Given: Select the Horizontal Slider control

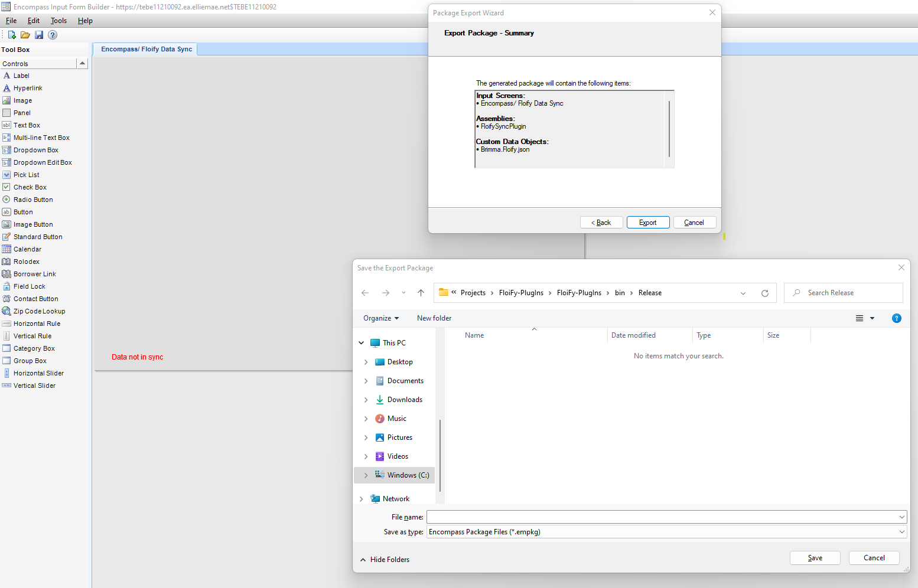Looking at the screenshot, I should (x=38, y=373).
